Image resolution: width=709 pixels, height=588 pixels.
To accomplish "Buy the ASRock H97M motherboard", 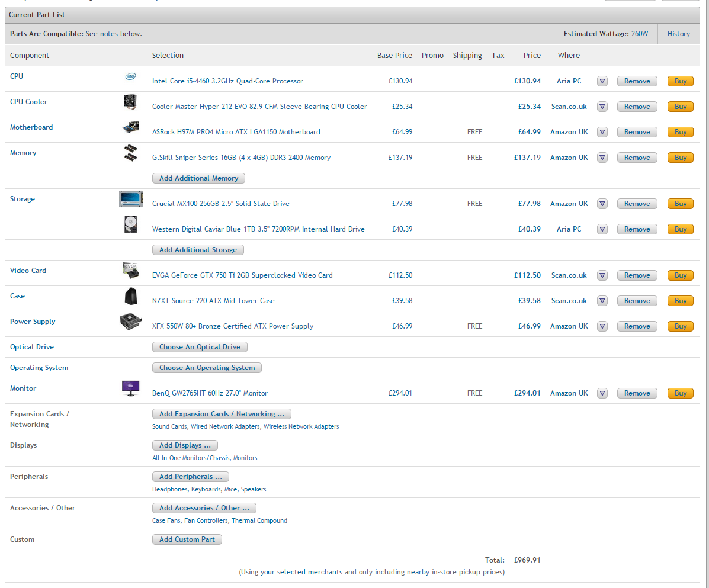I will tap(681, 132).
